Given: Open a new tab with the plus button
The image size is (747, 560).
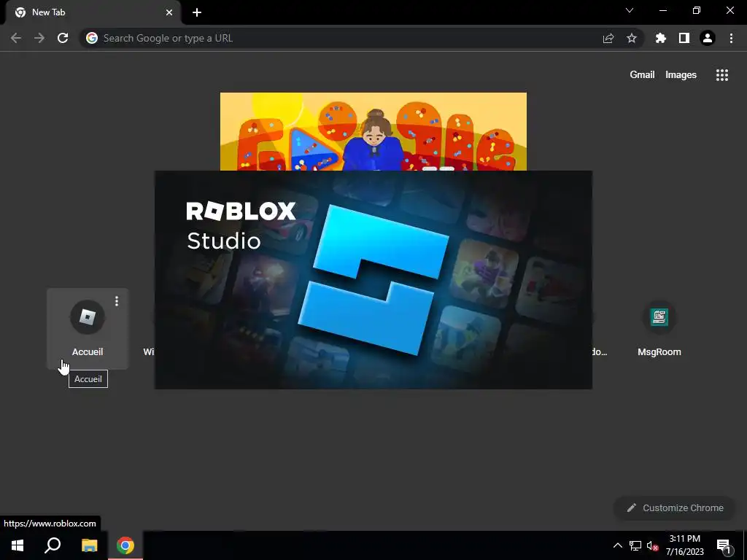Looking at the screenshot, I should [197, 12].
